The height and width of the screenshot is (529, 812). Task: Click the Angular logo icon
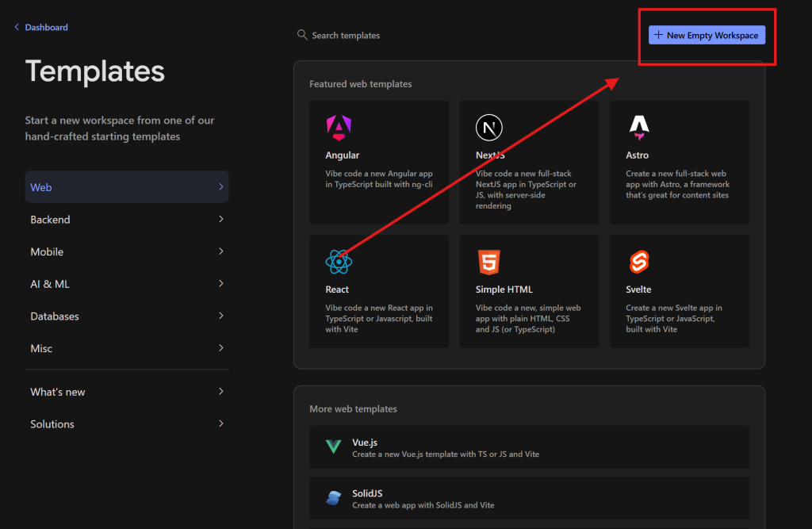coord(339,128)
